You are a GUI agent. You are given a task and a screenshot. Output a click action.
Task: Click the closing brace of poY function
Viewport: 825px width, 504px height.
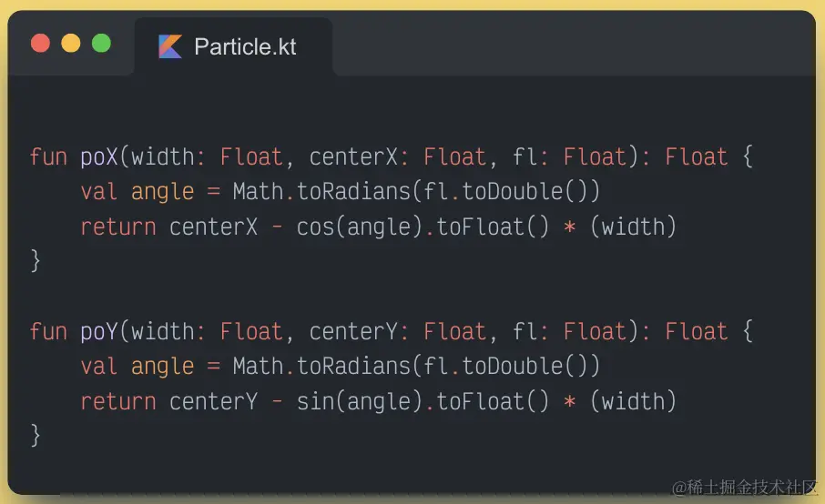(36, 435)
